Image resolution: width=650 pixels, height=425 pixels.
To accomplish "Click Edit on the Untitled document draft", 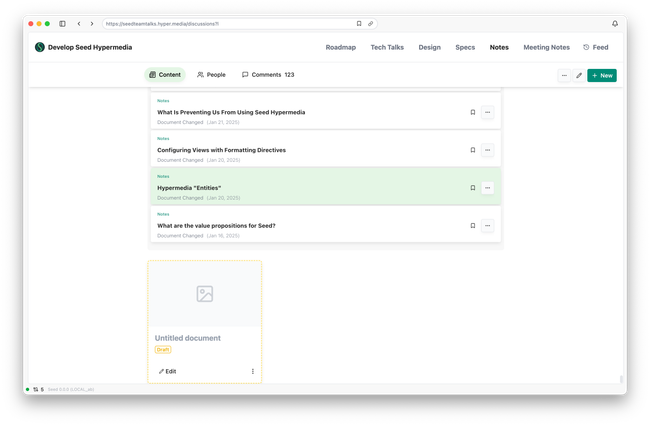I will tap(167, 371).
